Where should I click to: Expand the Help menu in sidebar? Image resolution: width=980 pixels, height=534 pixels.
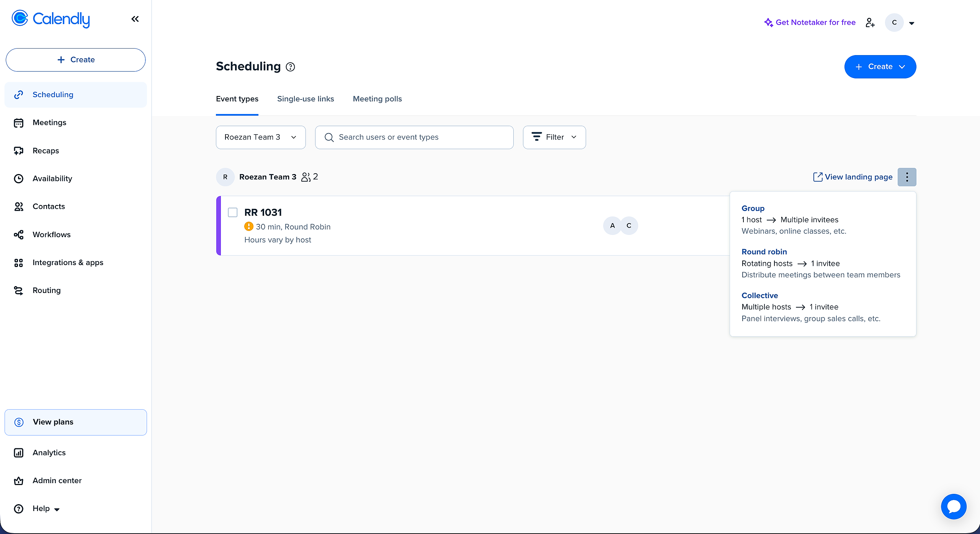(46, 509)
